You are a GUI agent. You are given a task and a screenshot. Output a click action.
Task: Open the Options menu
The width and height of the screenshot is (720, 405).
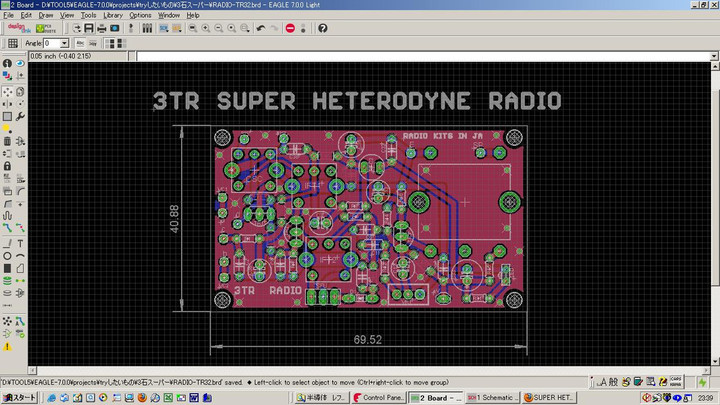click(140, 16)
